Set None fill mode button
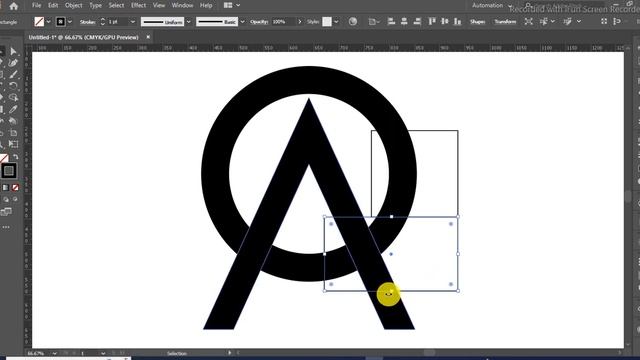This screenshot has height=360, width=640. click(16, 188)
